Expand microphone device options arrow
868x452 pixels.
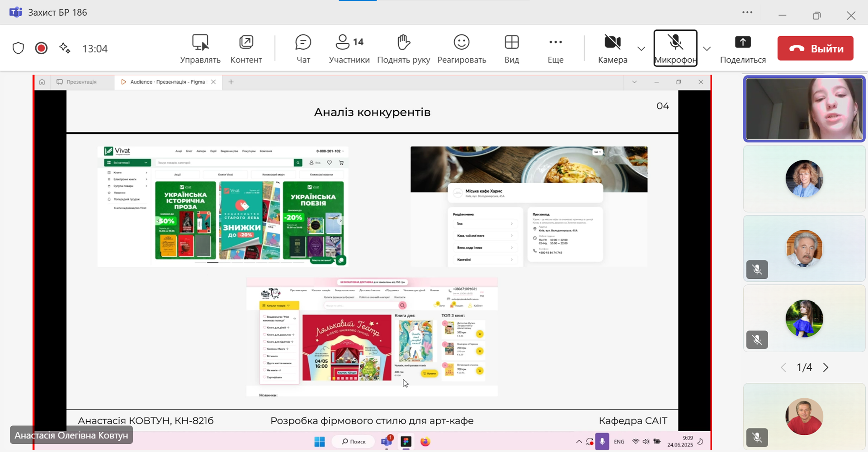(x=707, y=49)
